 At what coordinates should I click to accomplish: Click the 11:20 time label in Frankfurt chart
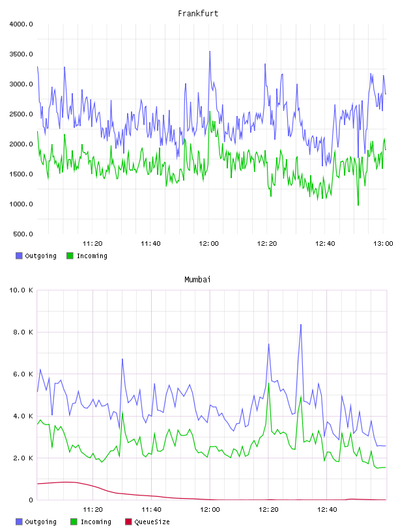(92, 244)
